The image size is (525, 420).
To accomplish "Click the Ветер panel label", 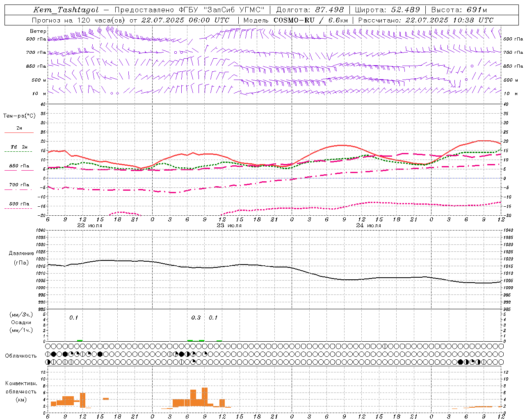I will tap(38, 31).
